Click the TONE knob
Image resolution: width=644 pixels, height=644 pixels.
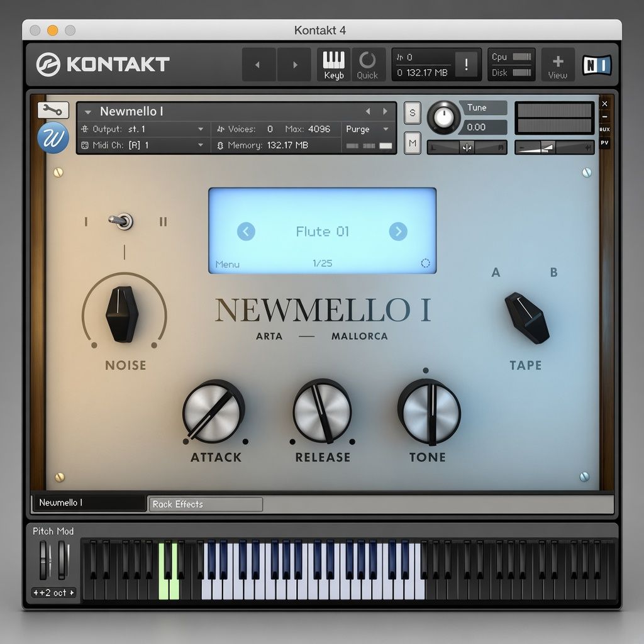[x=429, y=413]
